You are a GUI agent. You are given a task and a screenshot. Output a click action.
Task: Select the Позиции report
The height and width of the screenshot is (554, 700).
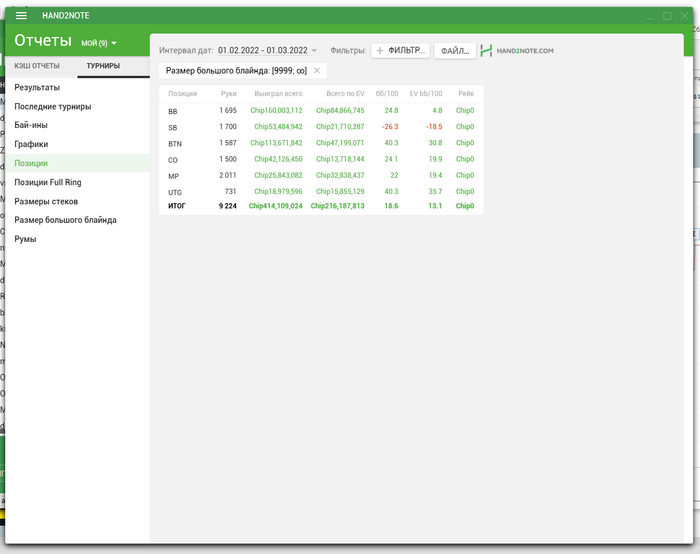tap(78, 163)
